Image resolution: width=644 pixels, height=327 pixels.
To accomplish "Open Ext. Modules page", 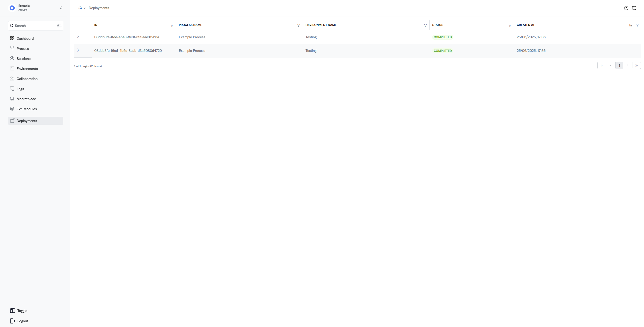I will click(x=36, y=109).
